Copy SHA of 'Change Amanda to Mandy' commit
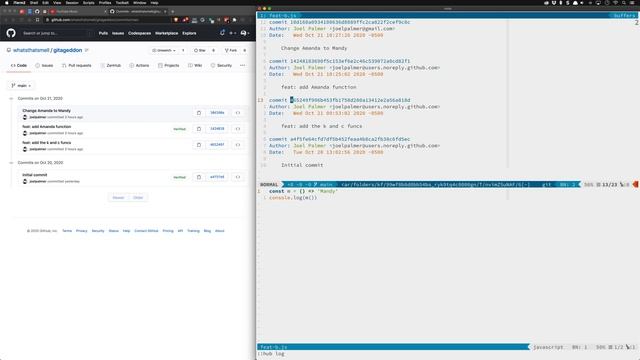The width and height of the screenshot is (640, 360). click(x=199, y=113)
